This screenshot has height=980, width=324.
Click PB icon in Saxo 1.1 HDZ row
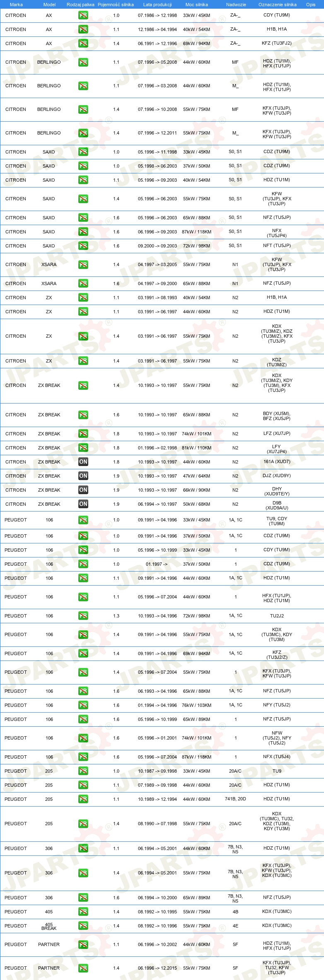(x=83, y=180)
